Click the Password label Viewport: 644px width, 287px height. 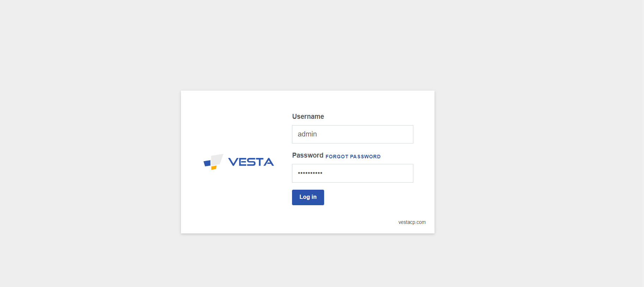pyautogui.click(x=308, y=155)
